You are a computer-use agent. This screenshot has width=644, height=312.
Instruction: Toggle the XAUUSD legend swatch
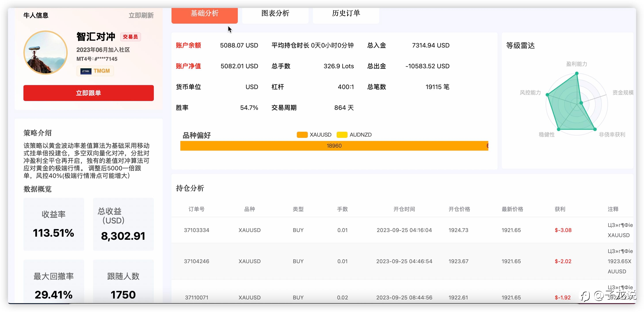coord(302,135)
